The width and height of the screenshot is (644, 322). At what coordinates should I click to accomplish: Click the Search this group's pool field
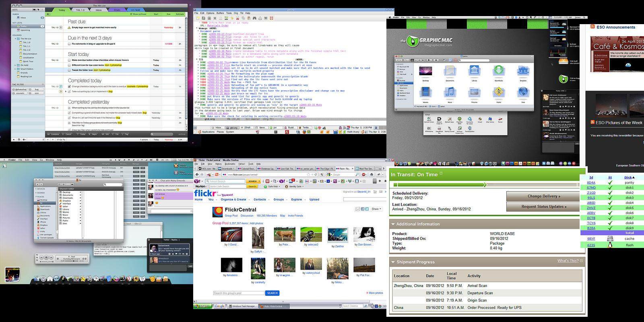point(239,293)
